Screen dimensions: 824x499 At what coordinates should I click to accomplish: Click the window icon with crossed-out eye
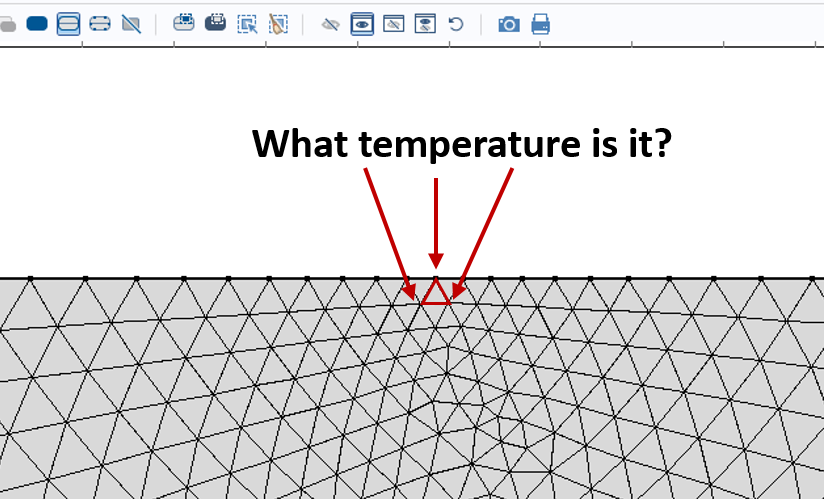point(394,24)
